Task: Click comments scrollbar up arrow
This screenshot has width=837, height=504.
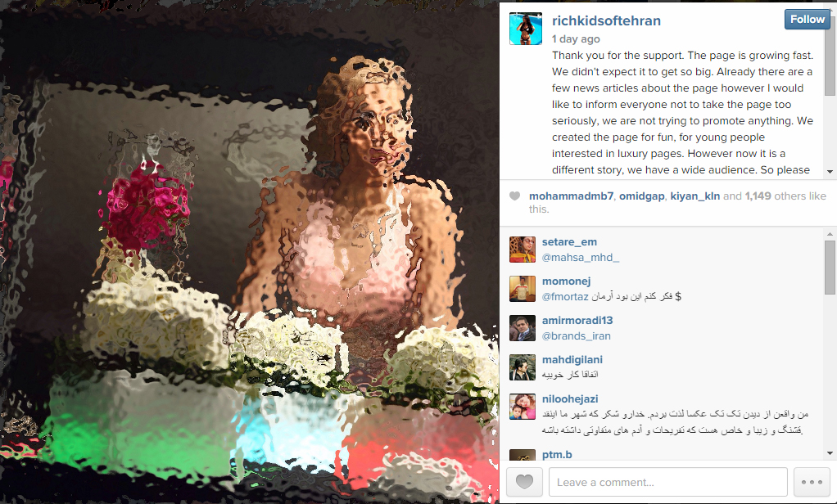Action: [830, 234]
